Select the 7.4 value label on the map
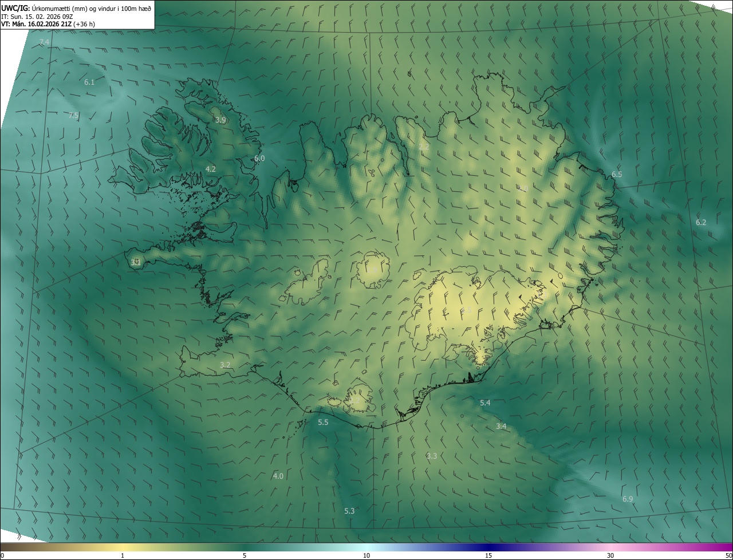 point(44,42)
